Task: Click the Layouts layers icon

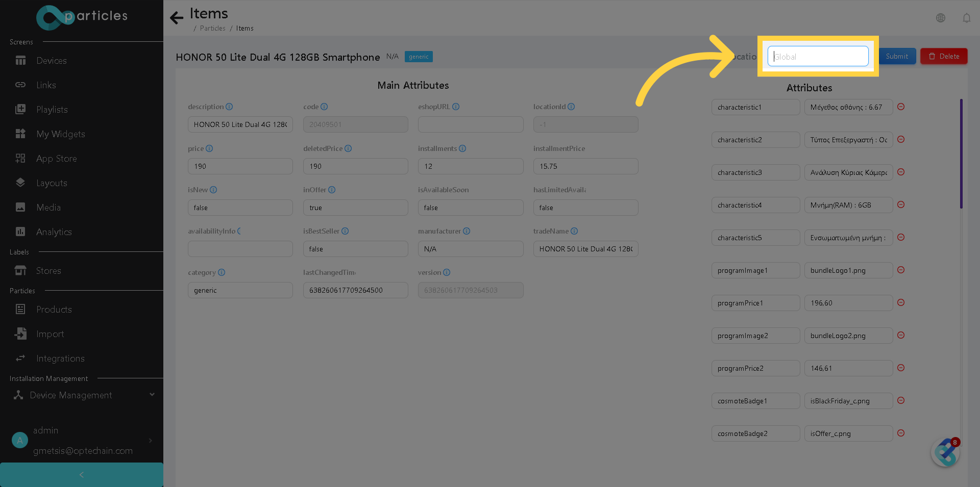Action: pos(20,183)
